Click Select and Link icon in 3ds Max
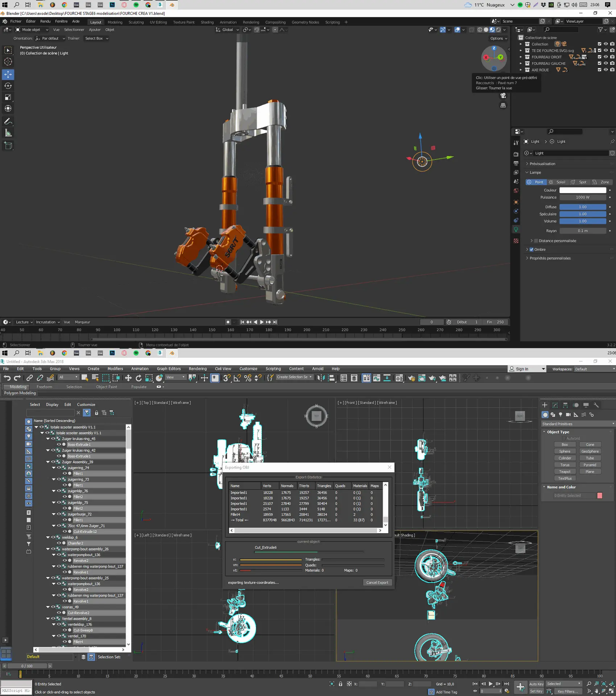This screenshot has height=696, width=616. click(30, 378)
